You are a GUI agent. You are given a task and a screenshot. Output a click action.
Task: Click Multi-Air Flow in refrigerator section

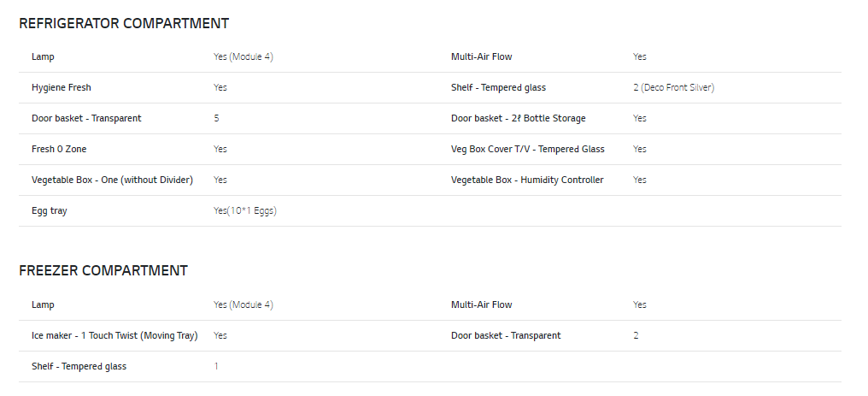pos(482,56)
